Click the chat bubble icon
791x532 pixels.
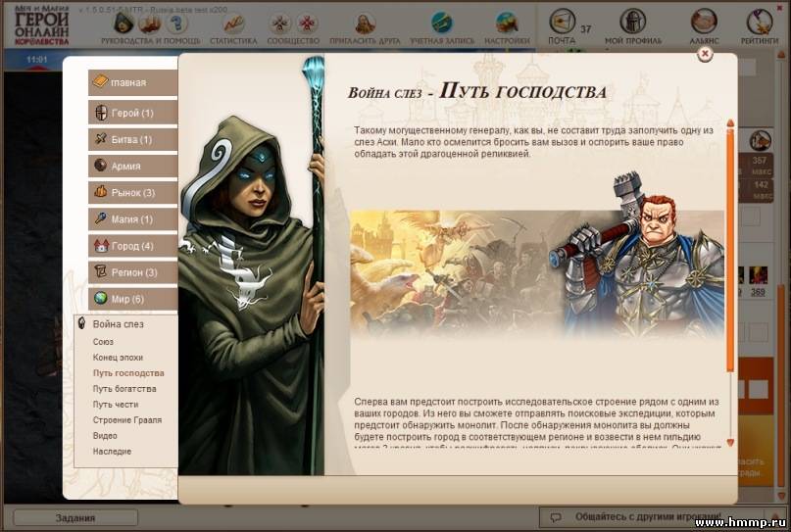click(556, 518)
